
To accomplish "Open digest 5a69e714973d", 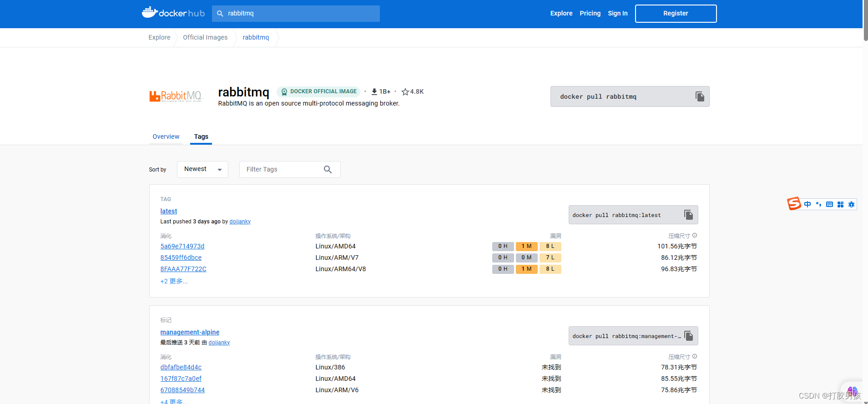I will pos(182,246).
